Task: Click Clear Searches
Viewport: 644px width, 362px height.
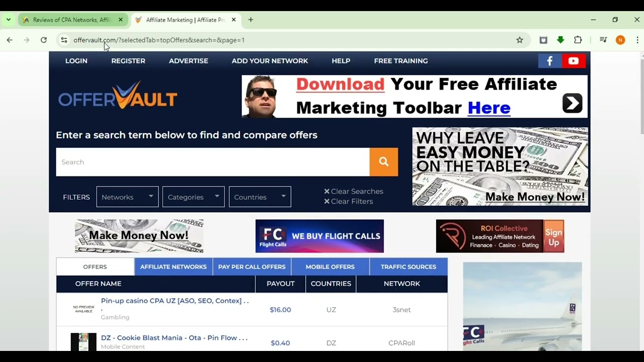Action: point(353,191)
